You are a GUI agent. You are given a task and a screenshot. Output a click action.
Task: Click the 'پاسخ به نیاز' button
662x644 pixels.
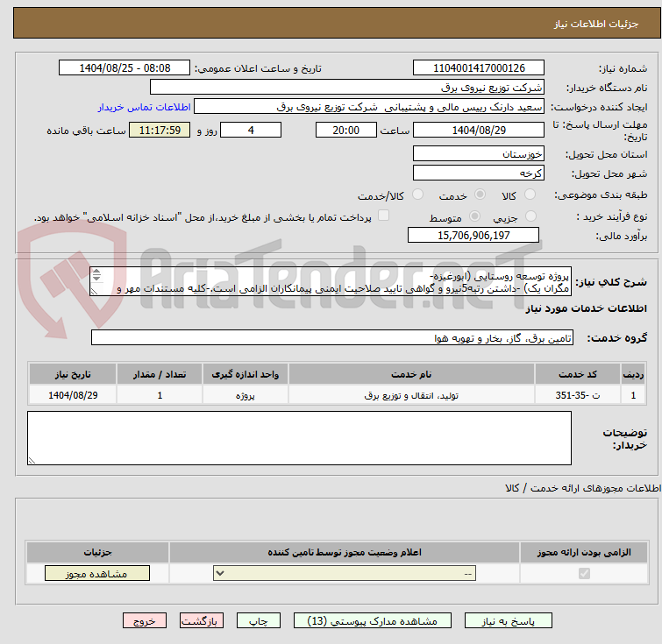point(508,621)
